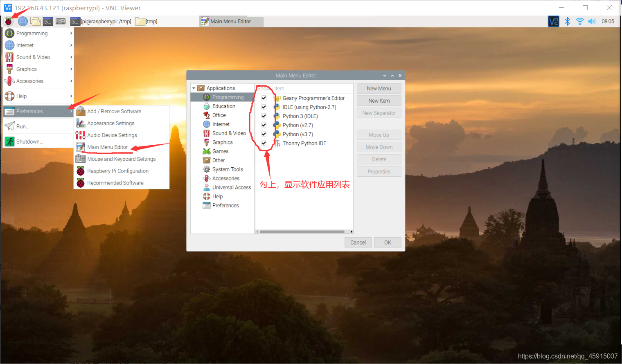
Task: Open Main Menu Editor from Preferences submenu
Action: coord(122,147)
